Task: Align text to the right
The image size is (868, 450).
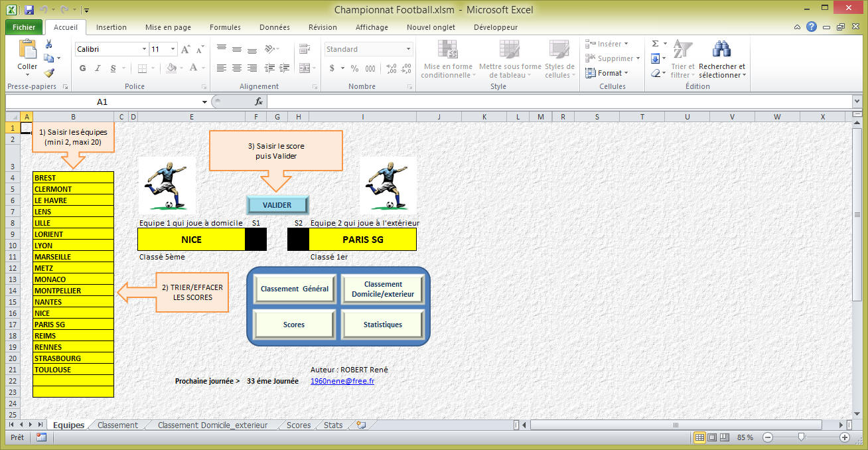Action: pyautogui.click(x=252, y=68)
